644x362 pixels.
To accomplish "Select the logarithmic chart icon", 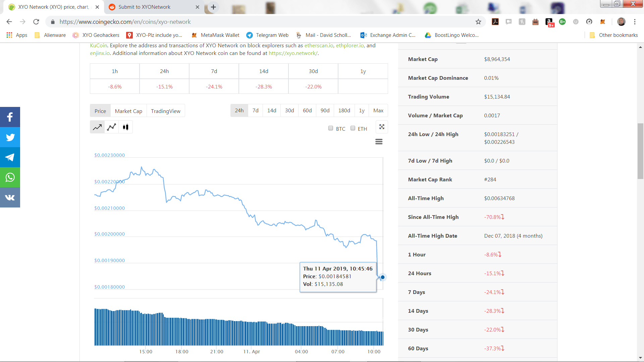I will point(111,127).
